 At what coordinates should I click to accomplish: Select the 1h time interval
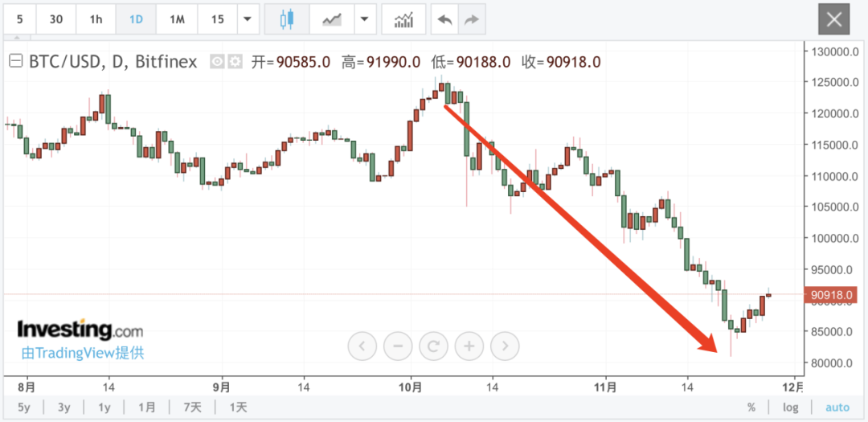click(96, 19)
